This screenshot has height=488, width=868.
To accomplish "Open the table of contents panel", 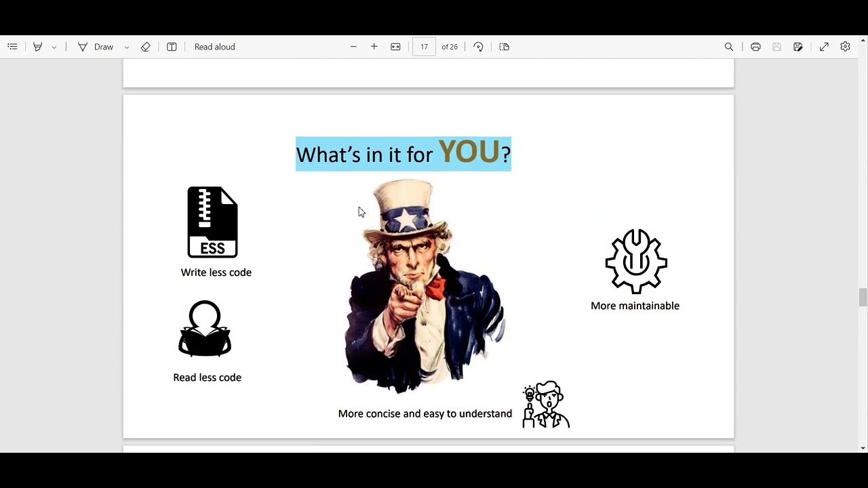I will [x=12, y=47].
